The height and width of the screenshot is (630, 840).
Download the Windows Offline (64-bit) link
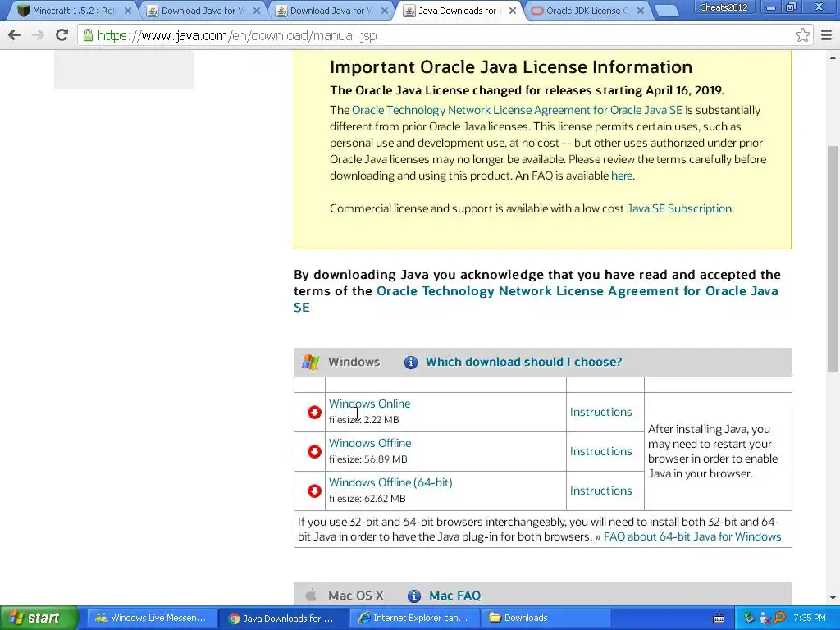coord(390,482)
